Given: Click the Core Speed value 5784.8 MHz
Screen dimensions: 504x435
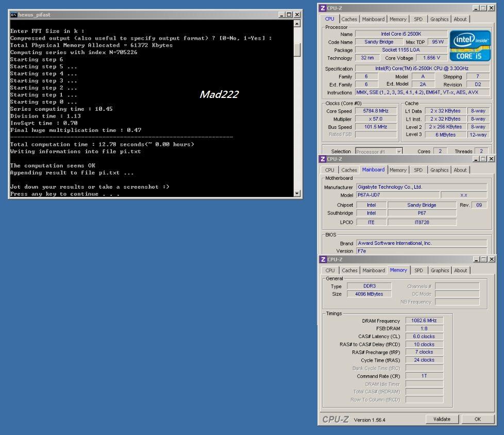Looking at the screenshot, I should pyautogui.click(x=376, y=111).
